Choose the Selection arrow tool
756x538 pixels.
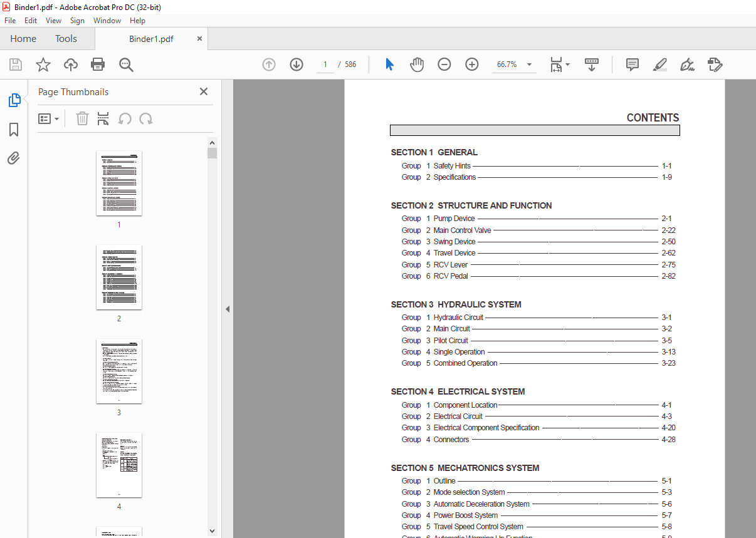389,65
